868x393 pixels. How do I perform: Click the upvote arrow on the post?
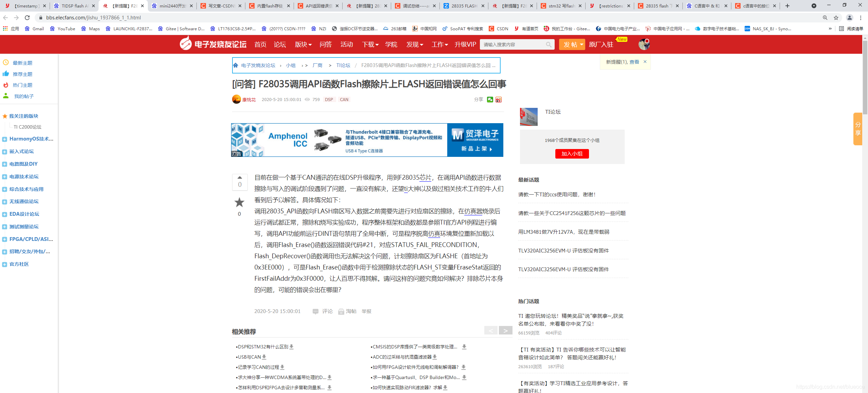tap(240, 177)
